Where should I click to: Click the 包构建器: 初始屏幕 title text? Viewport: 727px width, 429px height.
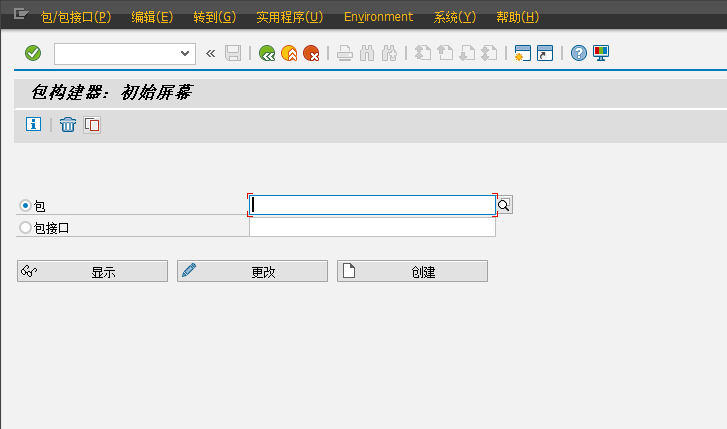tap(111, 93)
